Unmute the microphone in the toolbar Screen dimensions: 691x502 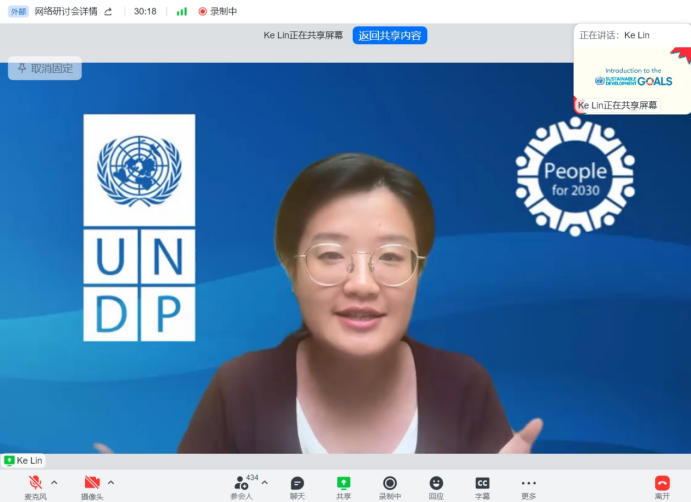coord(35,487)
